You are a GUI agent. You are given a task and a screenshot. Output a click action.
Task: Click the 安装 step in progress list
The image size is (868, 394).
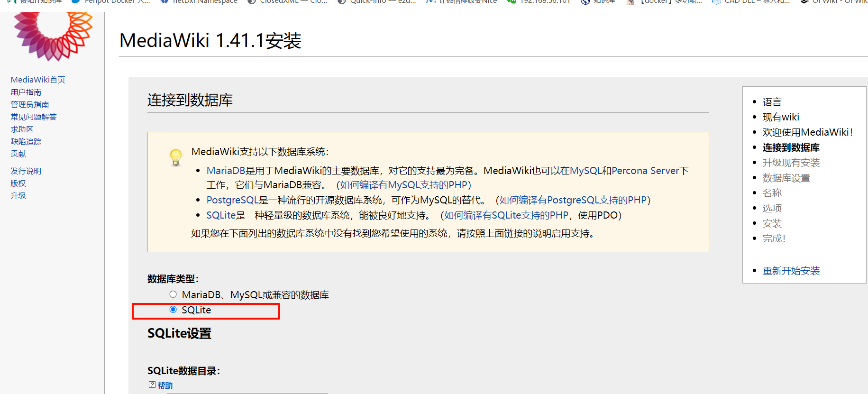(772, 223)
